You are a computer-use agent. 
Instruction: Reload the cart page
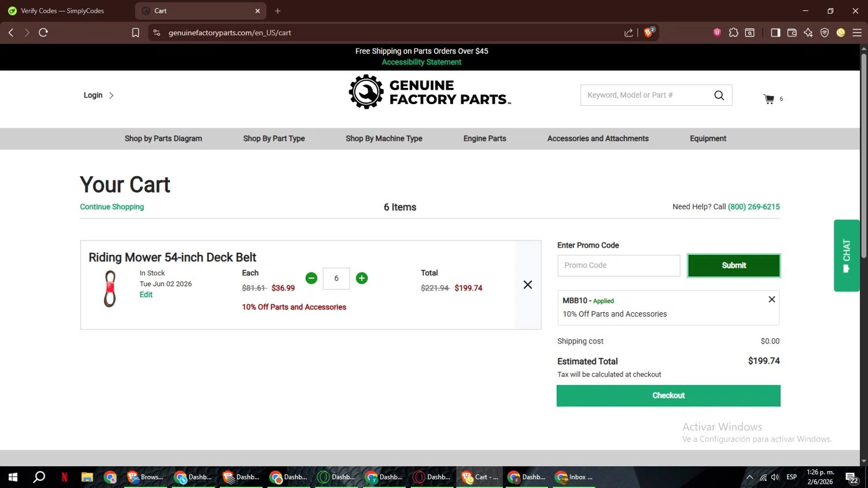coord(43,32)
